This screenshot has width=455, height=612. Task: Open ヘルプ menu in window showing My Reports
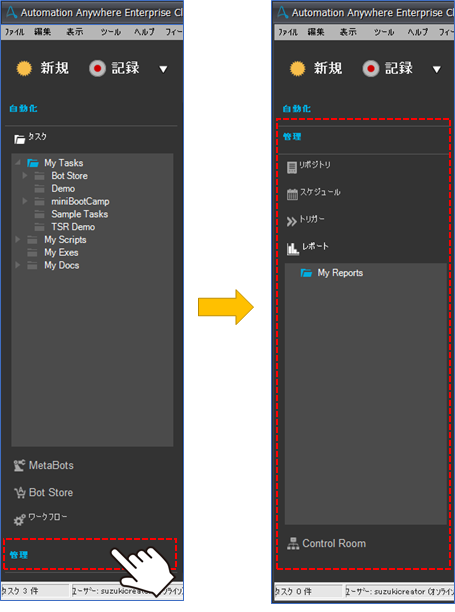point(418,32)
